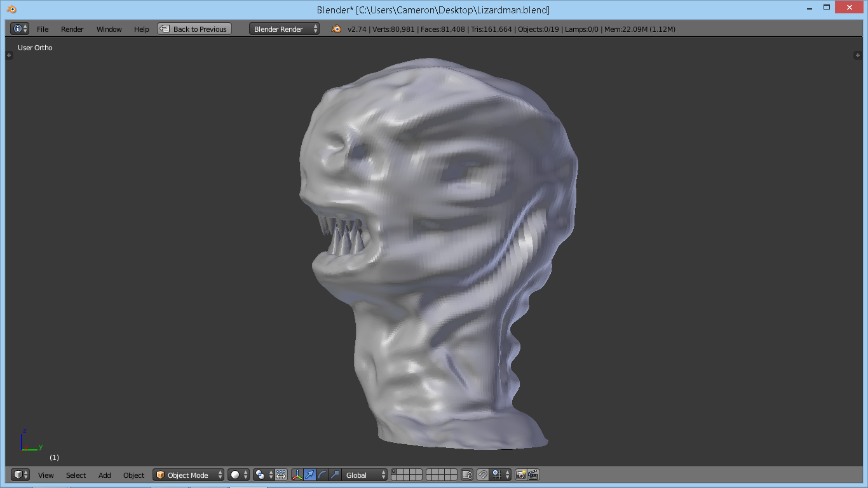Open the Global transform orientation dropdown
Screen dimensions: 868x488
365,475
